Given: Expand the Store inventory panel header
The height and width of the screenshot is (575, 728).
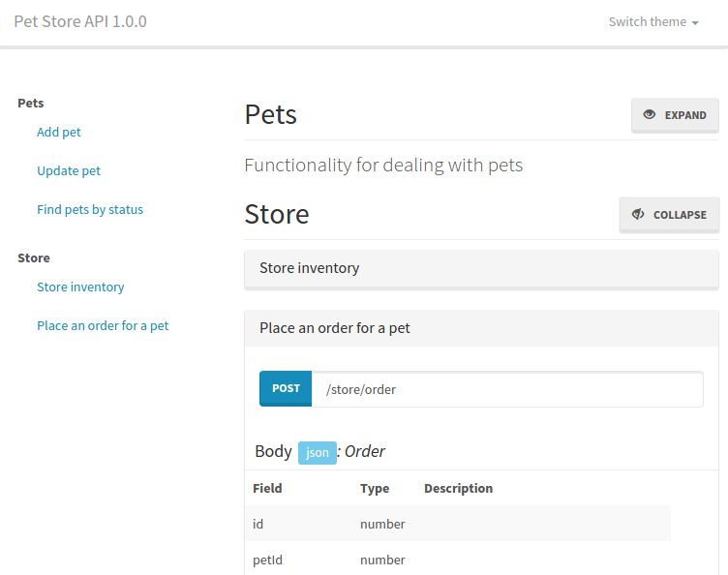Looking at the screenshot, I should (x=481, y=268).
